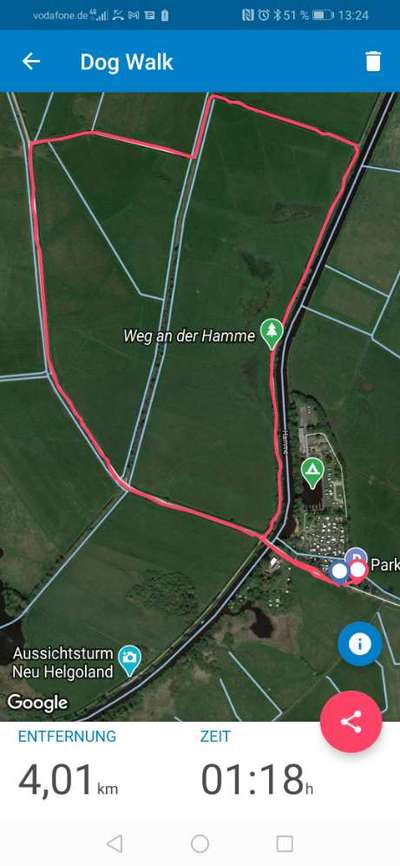Open recent apps with square button
This screenshot has width=400, height=866.
tap(285, 843)
